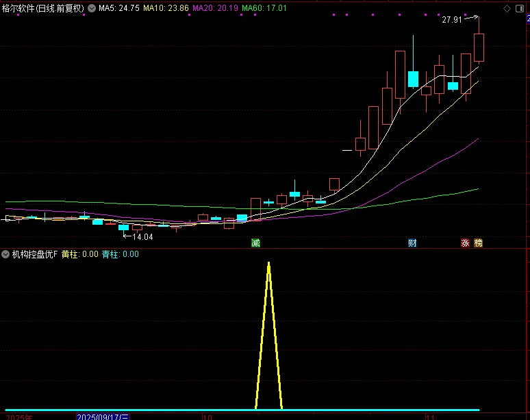This screenshot has width=530, height=420.
Task: Click the 格尔软件 (日线 前复权) chart title
Action: click(42, 8)
